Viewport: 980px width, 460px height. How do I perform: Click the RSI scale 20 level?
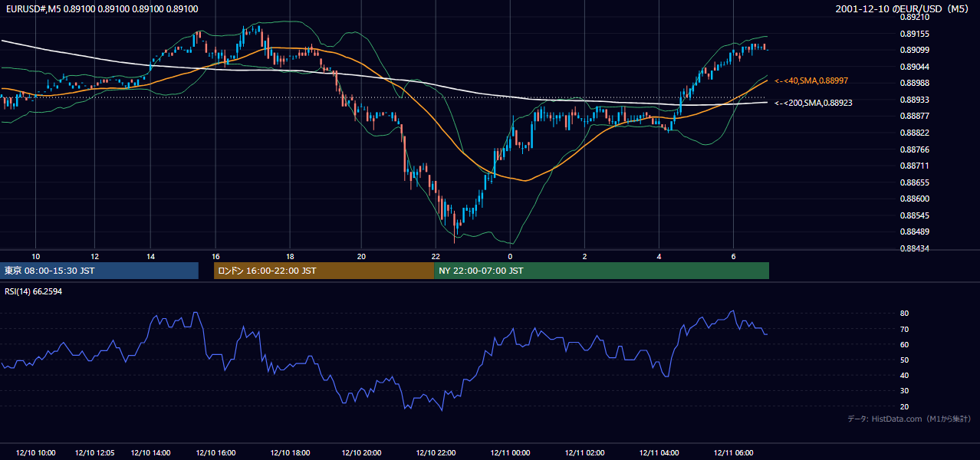click(x=904, y=406)
